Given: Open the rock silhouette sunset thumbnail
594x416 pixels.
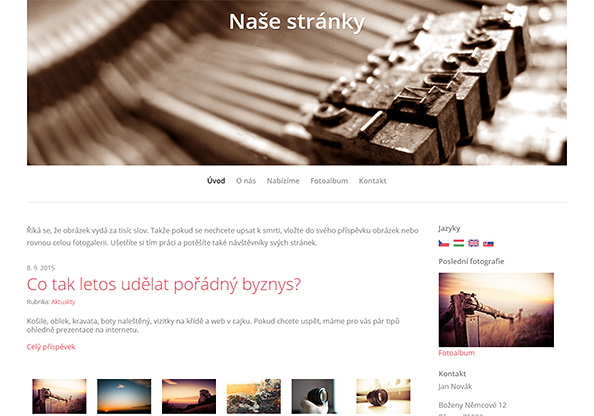Looking at the screenshot, I should pyautogui.click(x=189, y=396).
